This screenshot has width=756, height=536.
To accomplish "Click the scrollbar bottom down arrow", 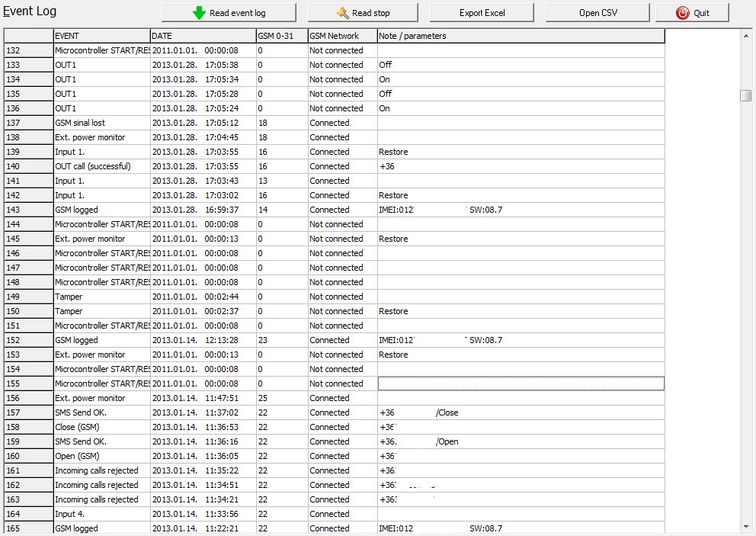I will click(x=746, y=527).
